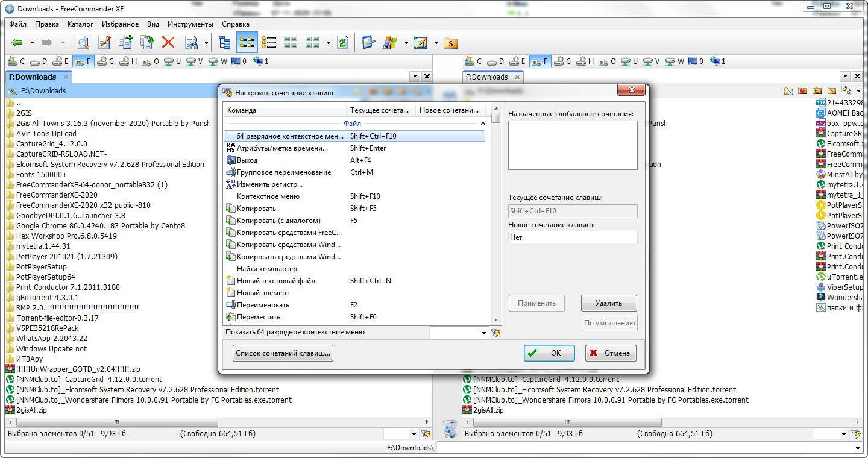868x458 pixels.
Task: Toggle first thumbnails view button
Action: coord(291,43)
